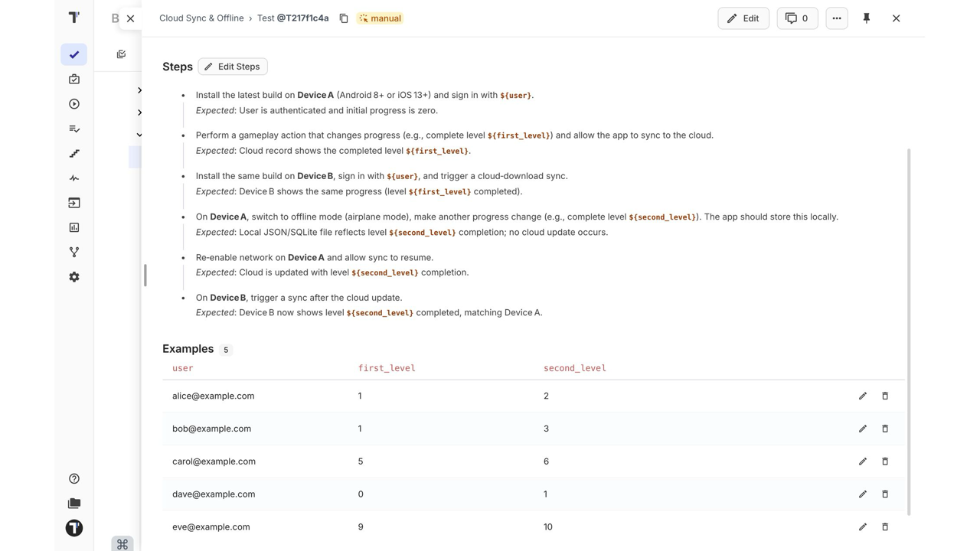Edit the bob@example.com example row
The image size is (980, 551).
863,429
